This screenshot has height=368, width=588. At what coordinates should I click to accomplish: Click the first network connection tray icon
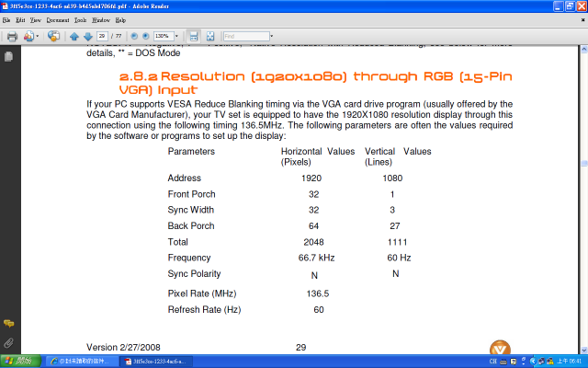click(x=541, y=362)
